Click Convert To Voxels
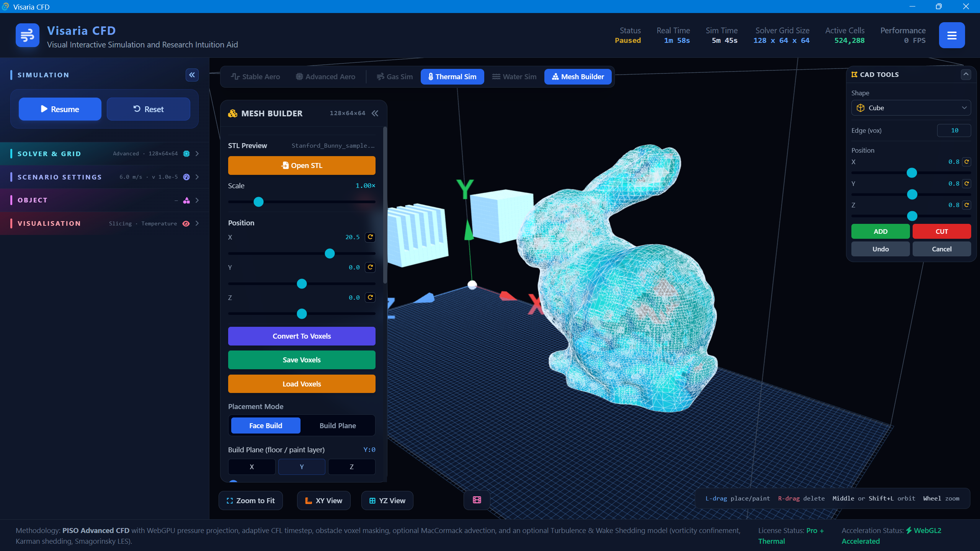The height and width of the screenshot is (551, 980). pos(302,336)
